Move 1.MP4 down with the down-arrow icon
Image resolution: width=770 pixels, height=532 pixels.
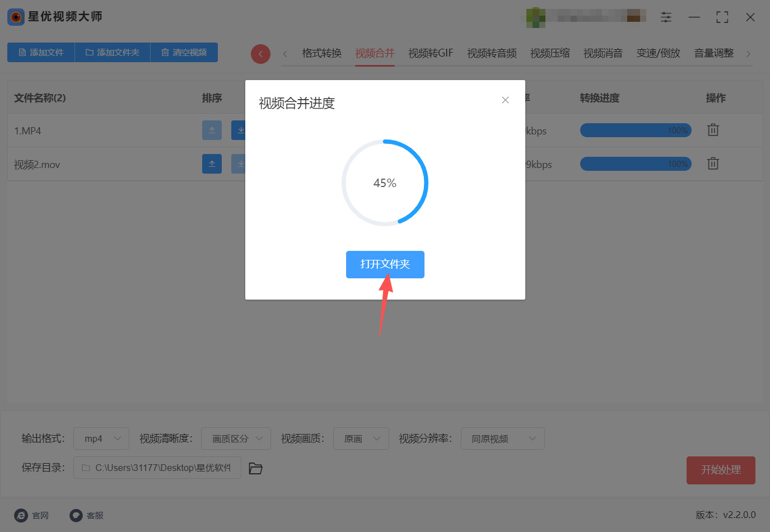pyautogui.click(x=241, y=130)
